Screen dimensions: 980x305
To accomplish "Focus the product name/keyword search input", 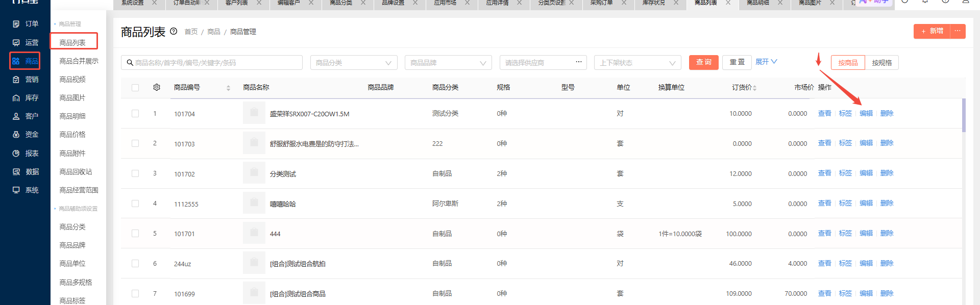I will [212, 63].
